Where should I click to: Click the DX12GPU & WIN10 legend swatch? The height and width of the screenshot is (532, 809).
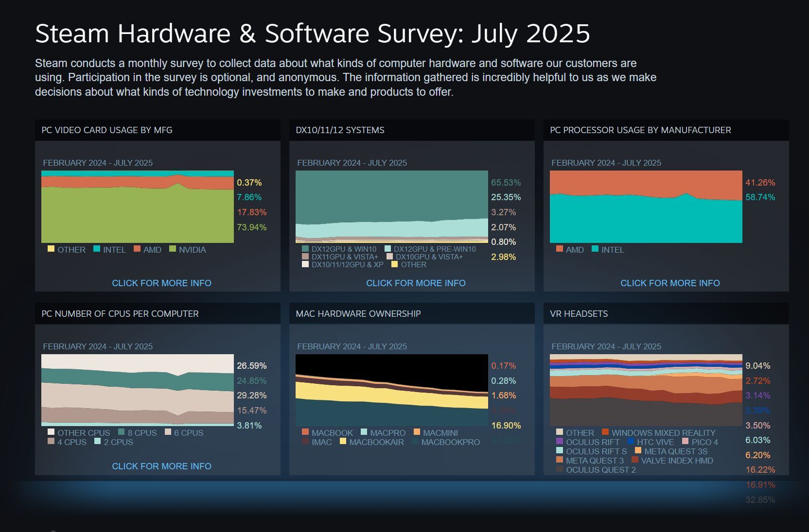(305, 249)
